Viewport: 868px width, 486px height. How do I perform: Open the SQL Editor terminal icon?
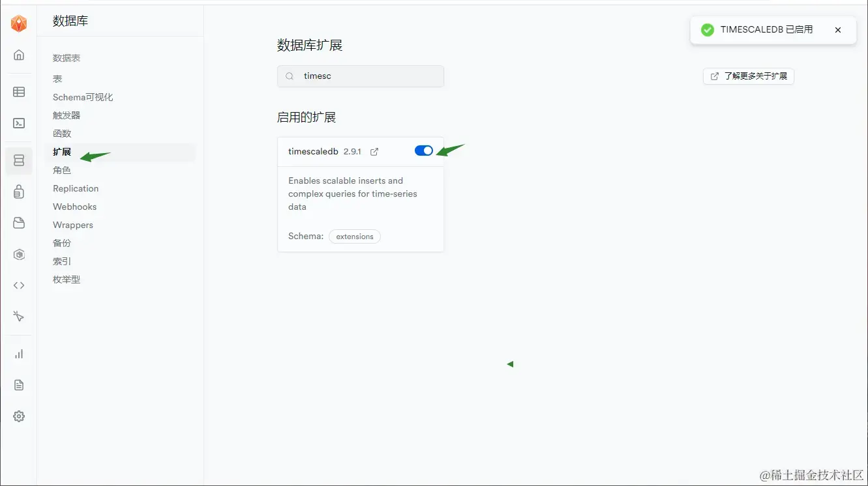(19, 123)
